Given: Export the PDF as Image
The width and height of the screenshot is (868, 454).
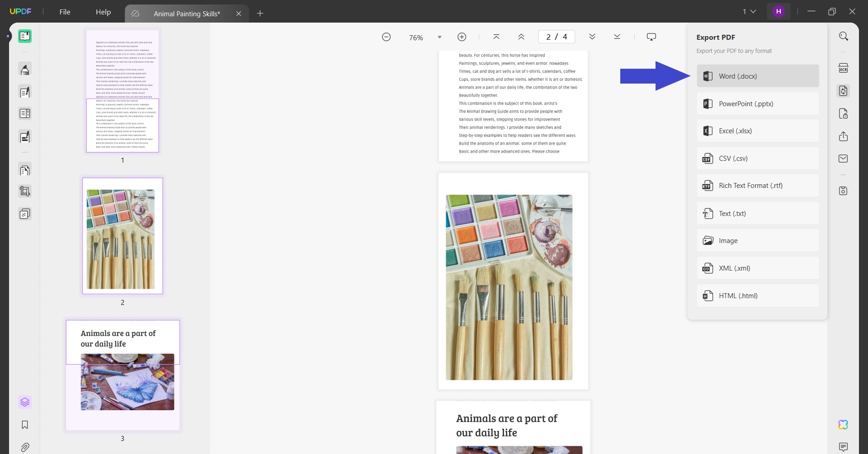Looking at the screenshot, I should (758, 240).
